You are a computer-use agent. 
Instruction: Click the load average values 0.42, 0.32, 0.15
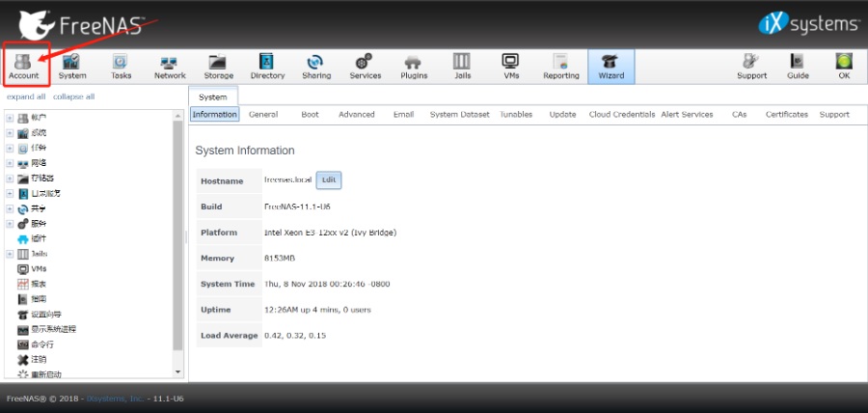pyautogui.click(x=295, y=336)
